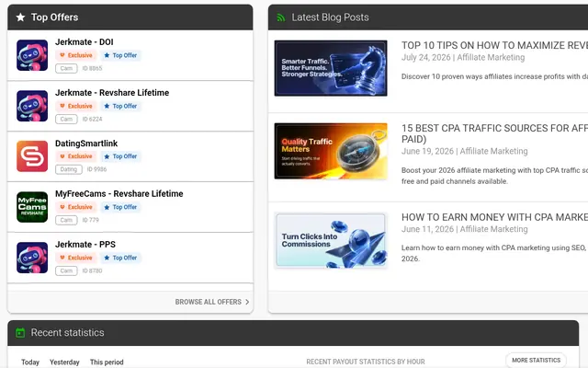588x368 pixels.
Task: Click Top Offer badge on Jerkmate - DOI
Action: coord(120,55)
